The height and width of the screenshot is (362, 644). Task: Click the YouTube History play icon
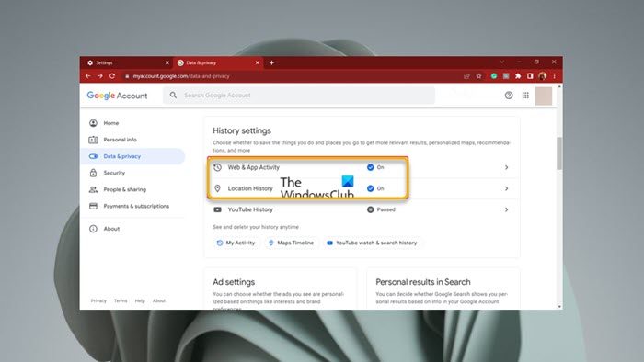[218, 209]
